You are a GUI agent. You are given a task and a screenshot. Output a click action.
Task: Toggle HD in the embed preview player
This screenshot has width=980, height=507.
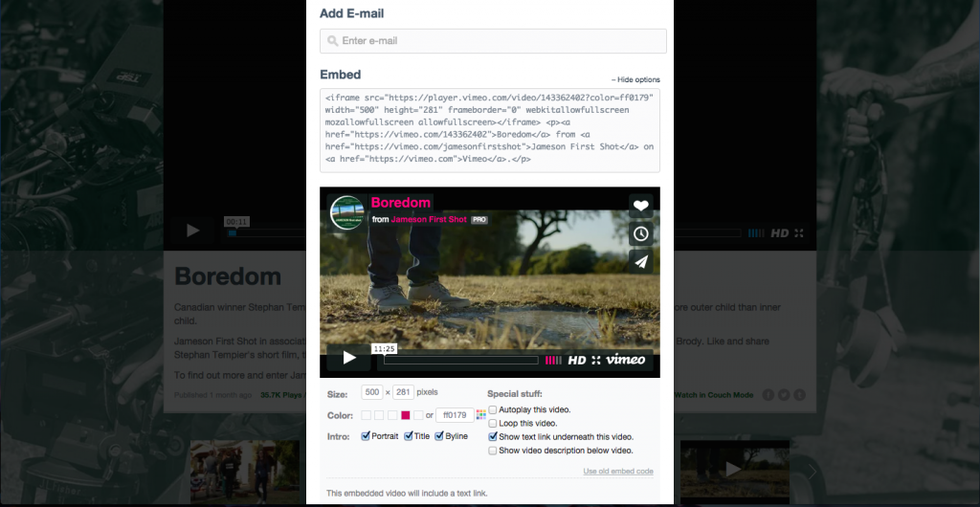577,361
